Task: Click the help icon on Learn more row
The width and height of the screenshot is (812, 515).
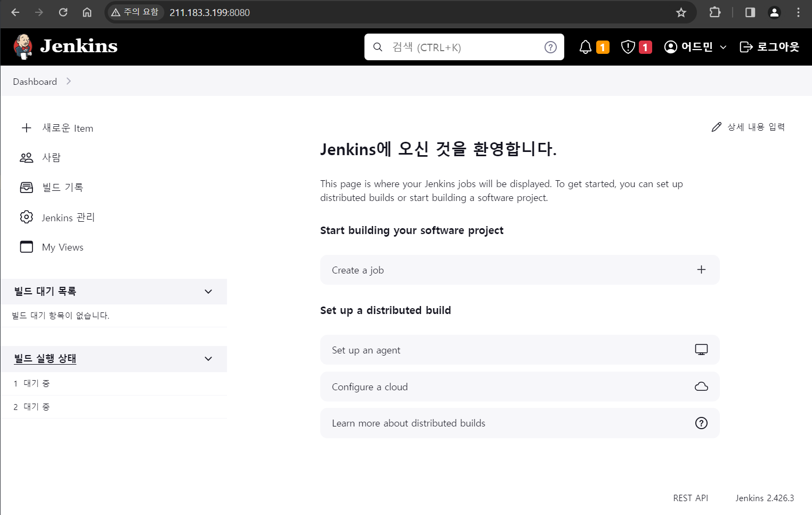Action: pyautogui.click(x=701, y=423)
